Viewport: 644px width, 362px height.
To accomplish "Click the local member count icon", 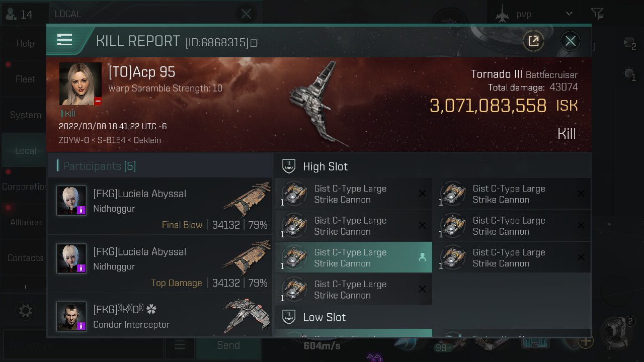I will coord(10,14).
